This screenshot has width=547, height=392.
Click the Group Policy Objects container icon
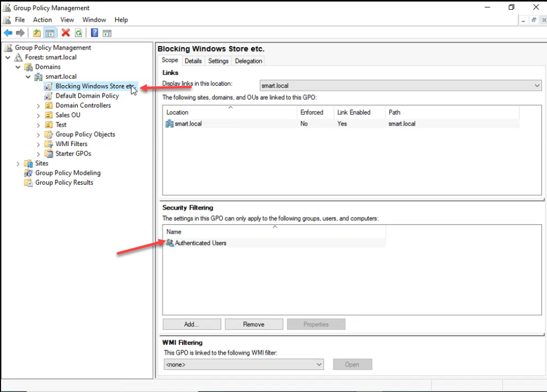(x=49, y=134)
